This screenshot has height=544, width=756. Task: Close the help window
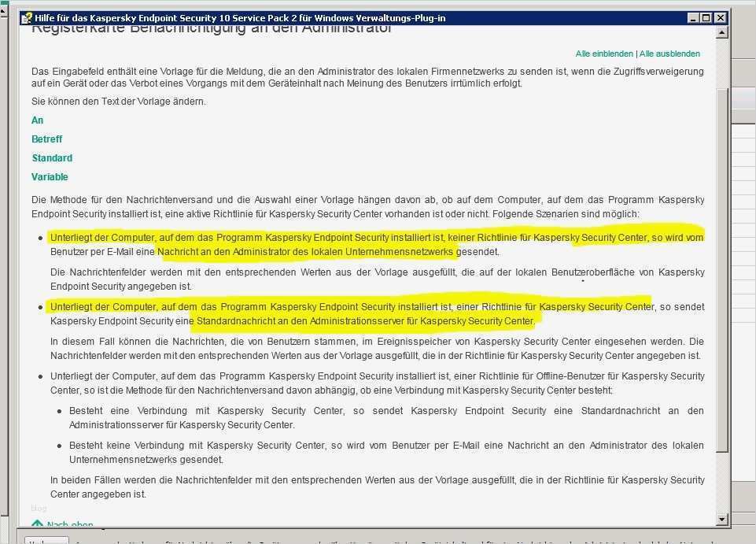pos(721,18)
